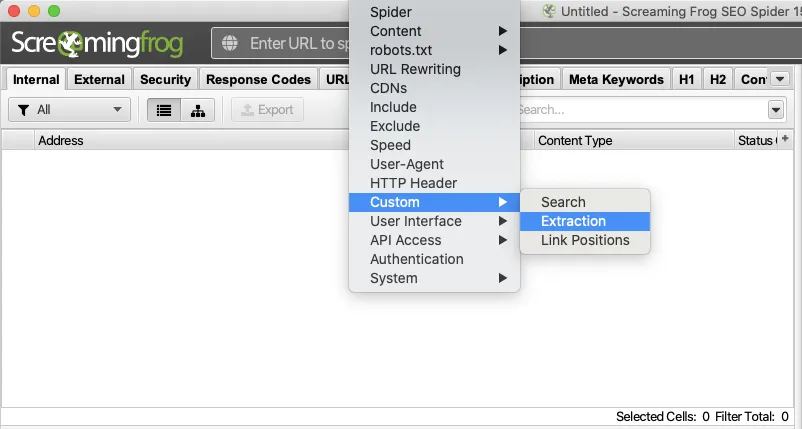Click the Status column header
Screen dimensions: 802x429
(756, 140)
